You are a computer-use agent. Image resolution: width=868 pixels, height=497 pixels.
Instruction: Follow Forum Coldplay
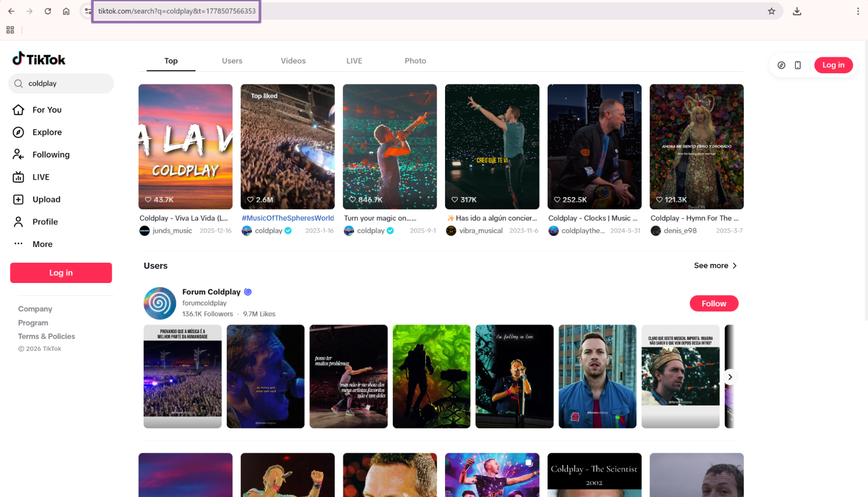click(714, 303)
